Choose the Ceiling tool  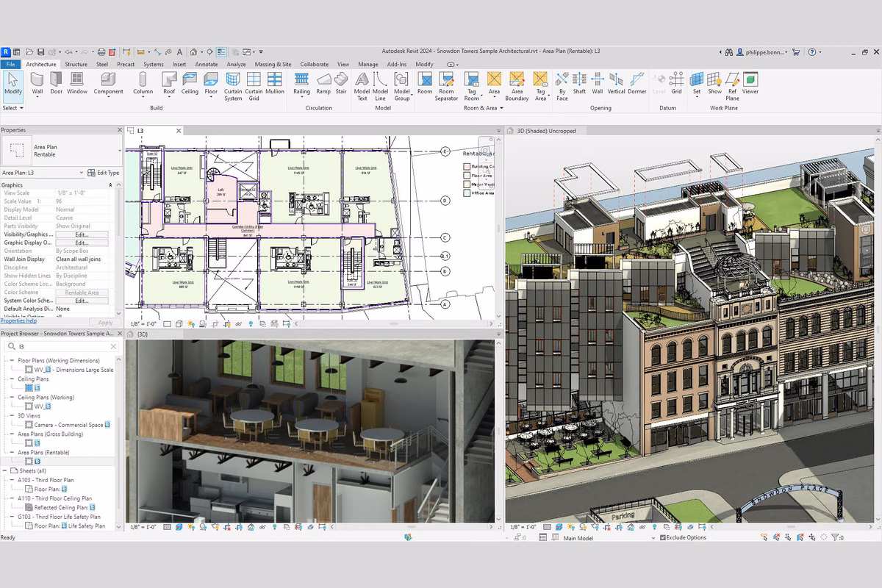point(190,83)
